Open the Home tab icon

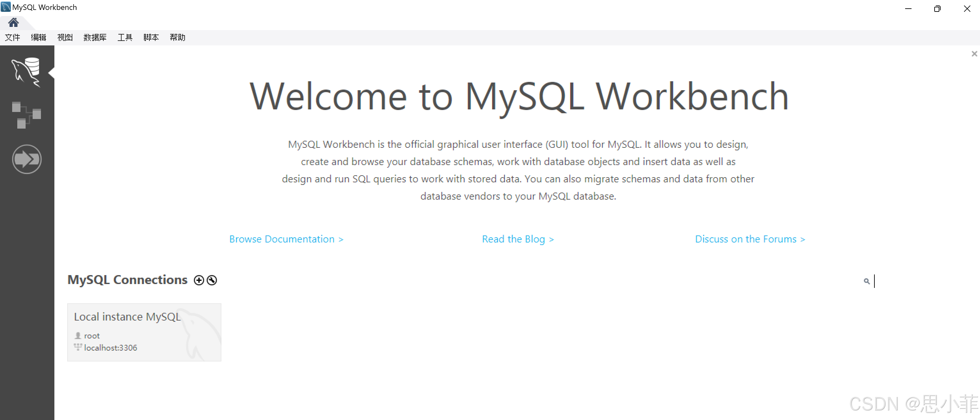point(13,23)
